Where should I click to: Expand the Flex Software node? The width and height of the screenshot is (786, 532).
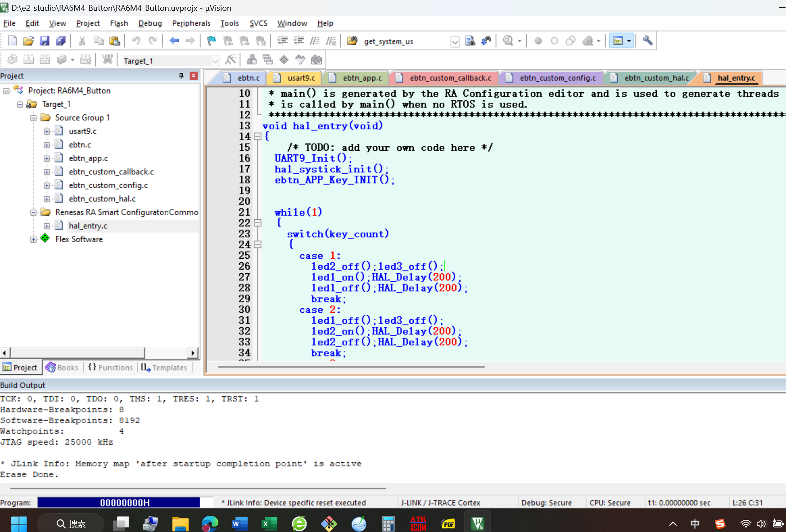[33, 239]
